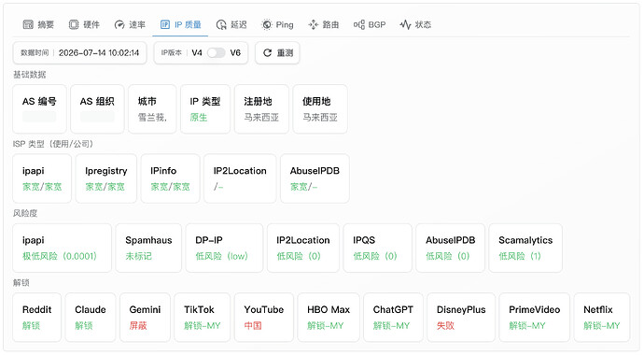Image resolution: width=644 pixels, height=355 pixels.
Task: Click the 风险度 section heading
Action: click(25, 213)
